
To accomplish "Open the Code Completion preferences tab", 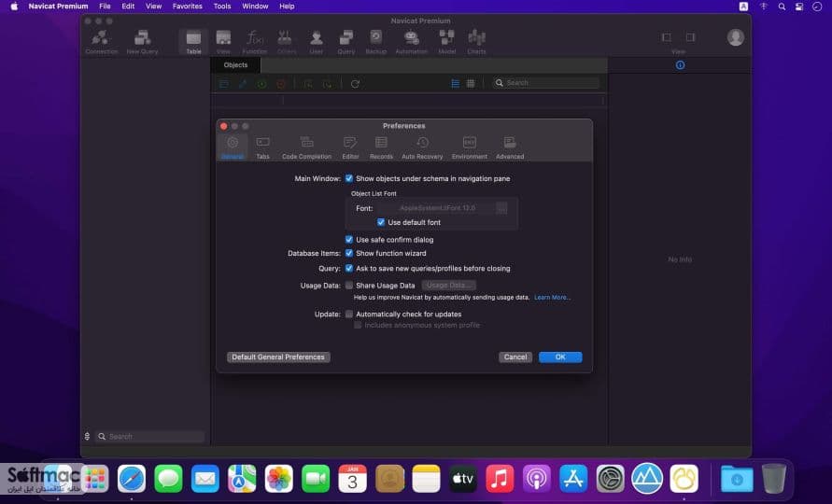I will click(306, 147).
